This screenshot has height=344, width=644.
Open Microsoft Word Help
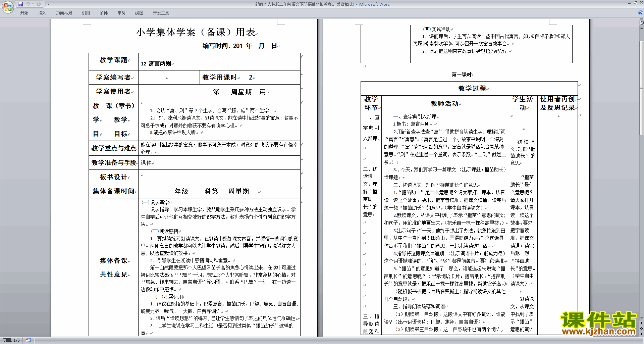point(641,13)
